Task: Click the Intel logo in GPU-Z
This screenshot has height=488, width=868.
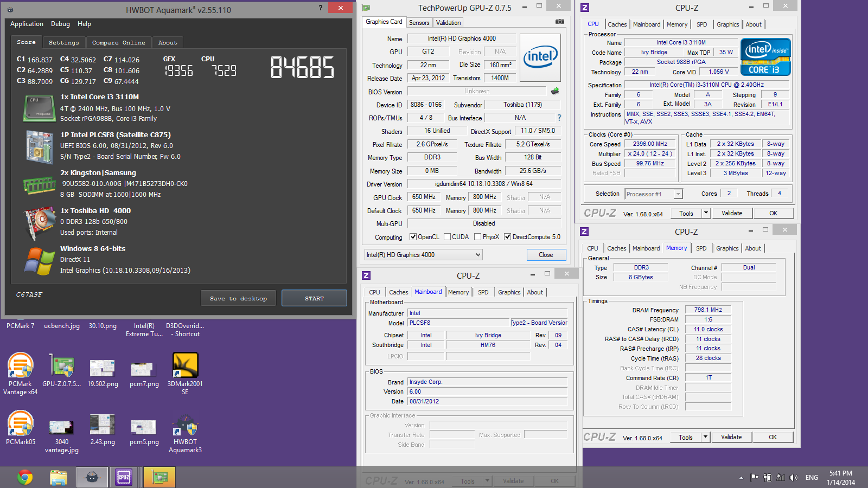Action: [x=540, y=58]
